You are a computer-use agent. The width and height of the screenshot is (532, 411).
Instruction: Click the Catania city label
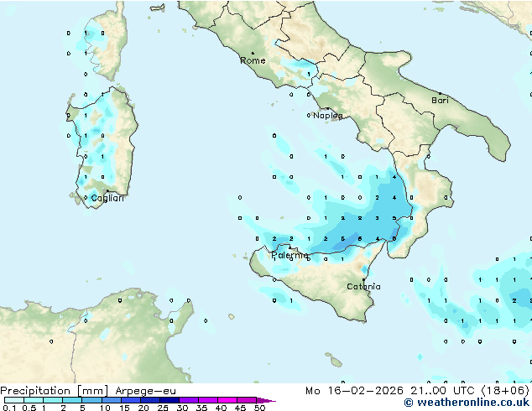coord(363,287)
